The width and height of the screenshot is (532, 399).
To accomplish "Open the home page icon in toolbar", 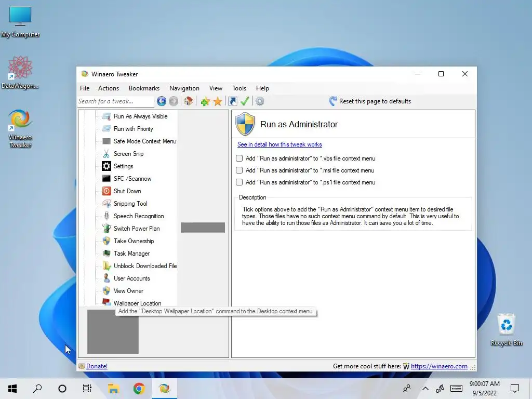I will [x=188, y=101].
